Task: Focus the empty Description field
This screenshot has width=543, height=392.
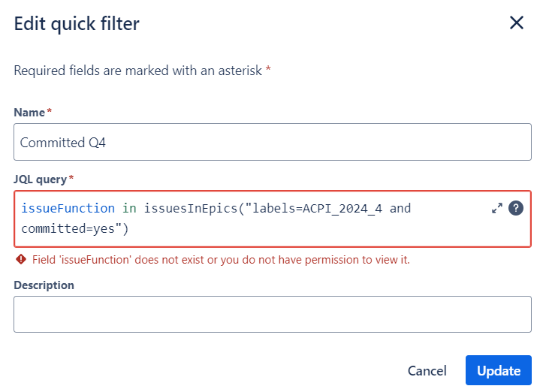Action: [x=273, y=315]
